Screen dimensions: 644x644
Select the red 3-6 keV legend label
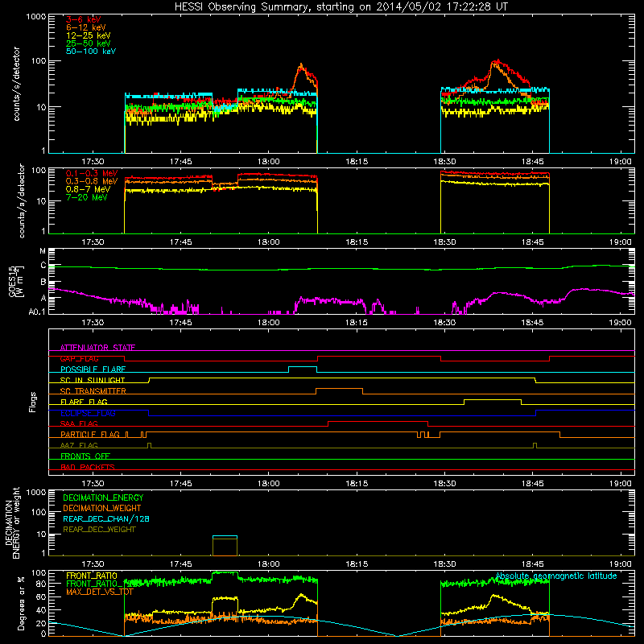tap(84, 19)
